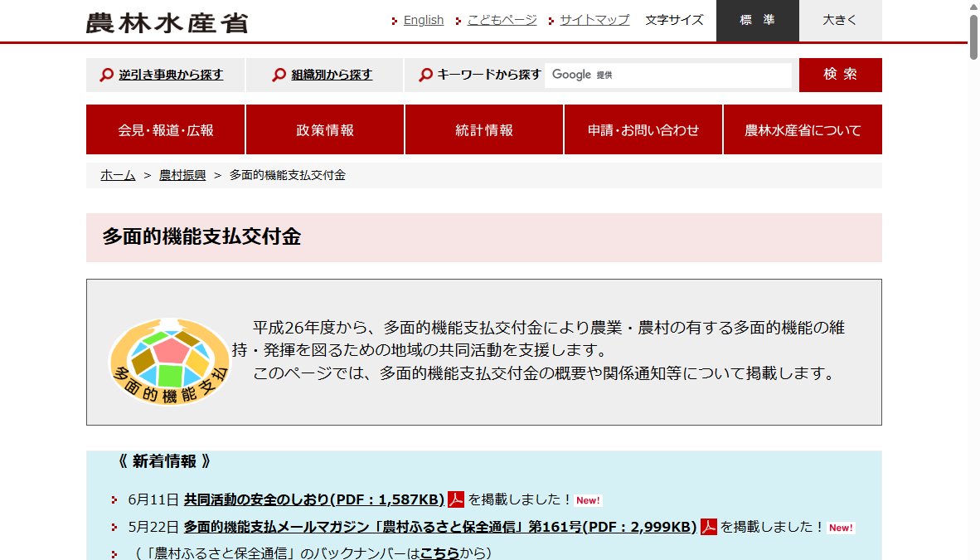Click the 多面的機能支払 round logo image
This screenshot has width=980, height=560.
click(169, 362)
